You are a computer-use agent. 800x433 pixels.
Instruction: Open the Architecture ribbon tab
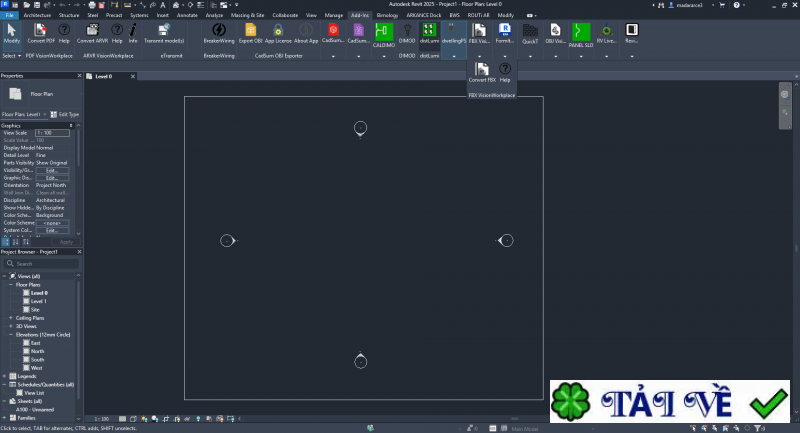(x=37, y=15)
